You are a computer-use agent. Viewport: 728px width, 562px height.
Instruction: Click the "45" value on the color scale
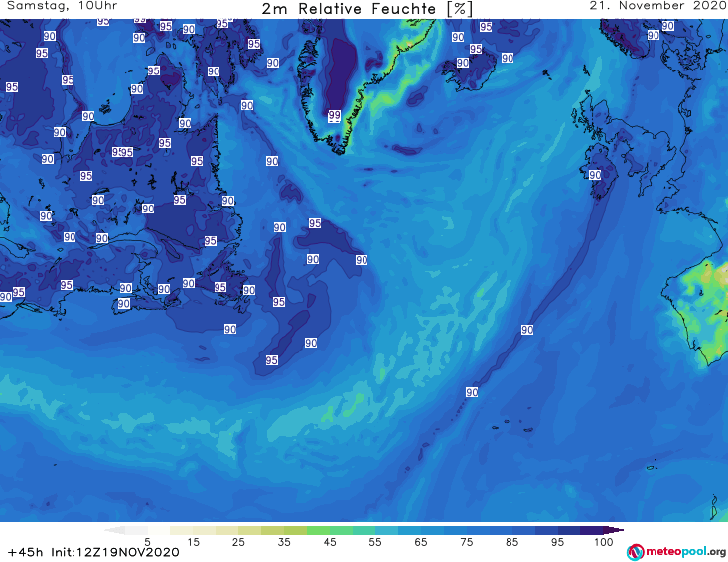[330, 541]
